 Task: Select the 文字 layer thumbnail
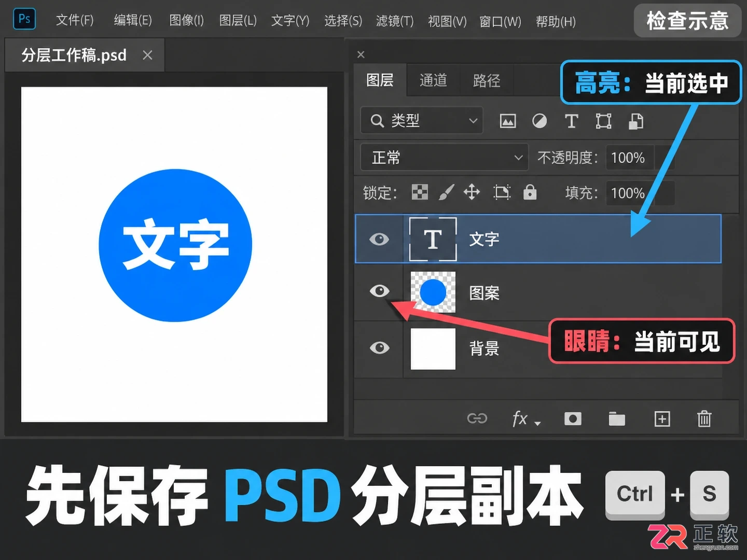point(433,239)
